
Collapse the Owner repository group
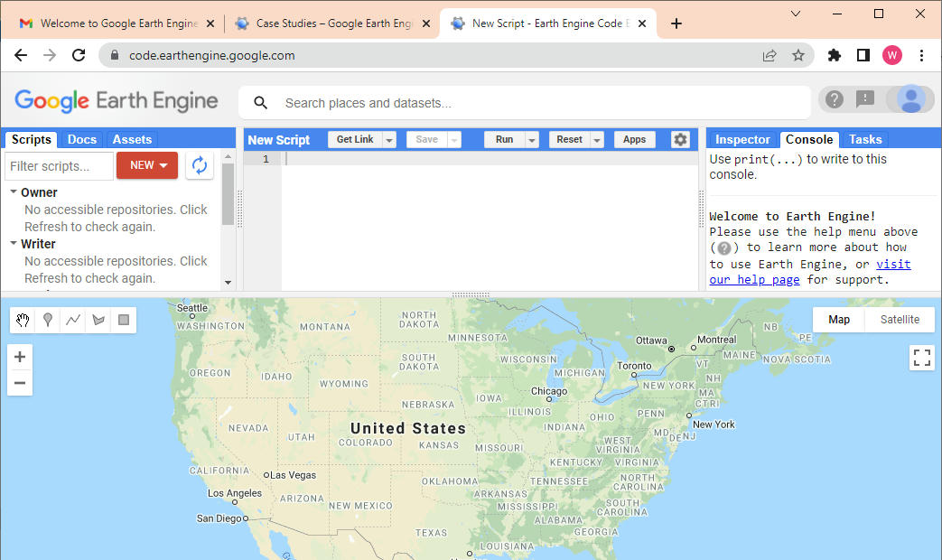point(14,192)
